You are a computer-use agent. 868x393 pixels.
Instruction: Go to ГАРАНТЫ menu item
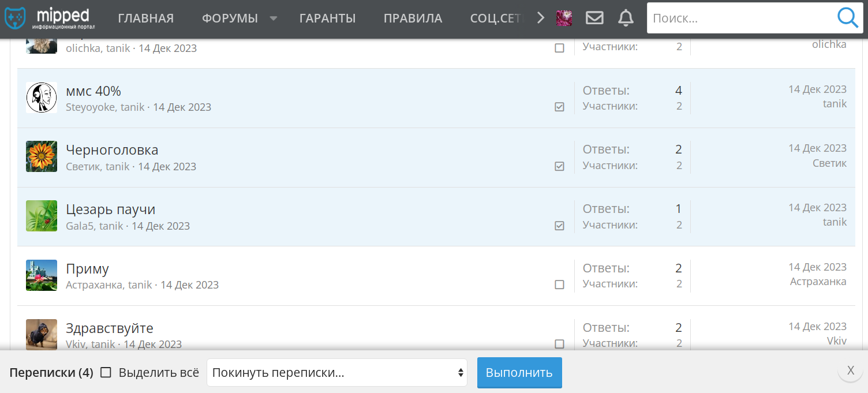click(328, 18)
